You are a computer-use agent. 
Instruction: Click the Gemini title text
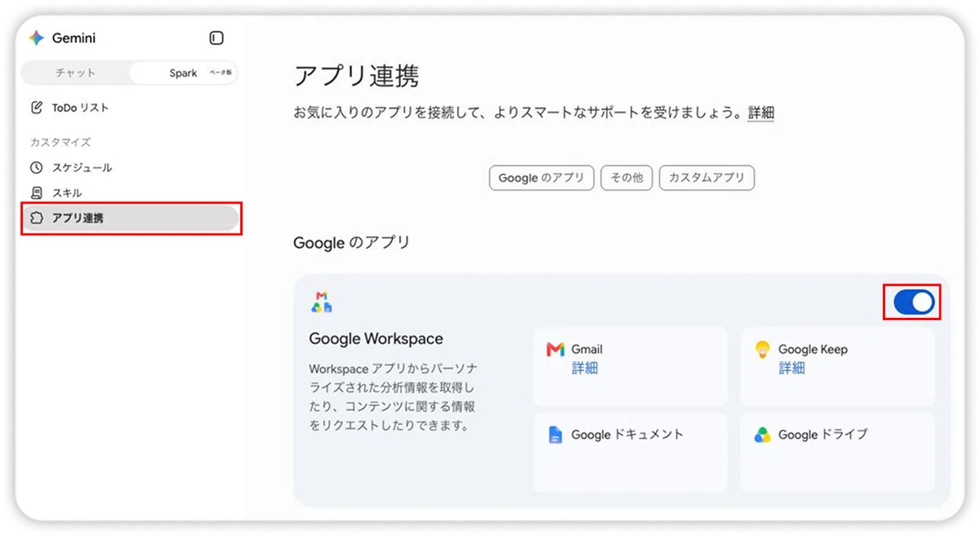(x=73, y=38)
